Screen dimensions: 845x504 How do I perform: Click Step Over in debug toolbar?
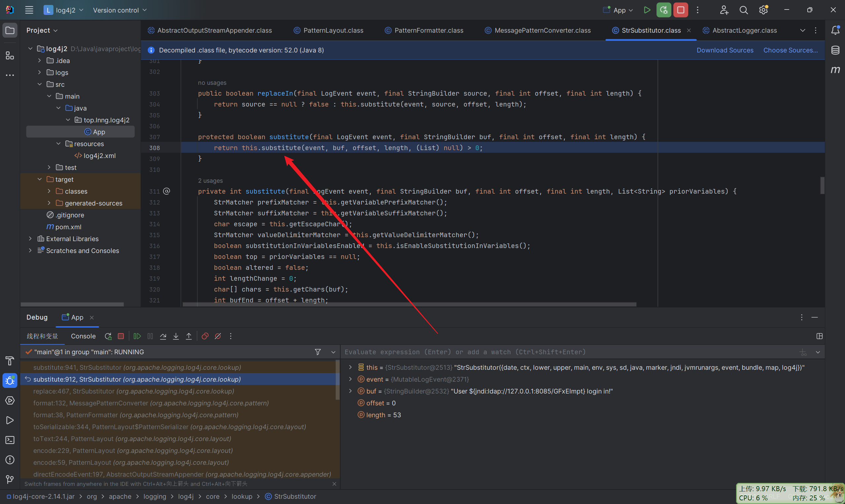point(163,336)
